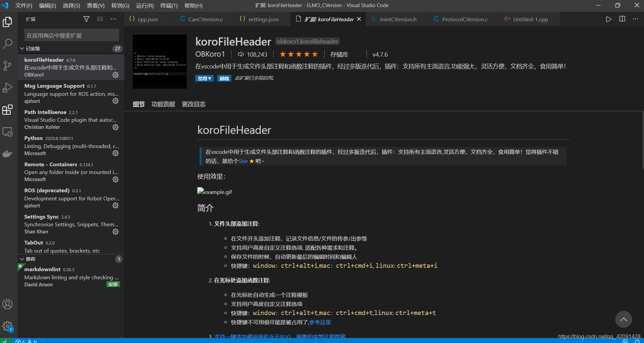Open the 转到(G) menu
644x343 pixels.
click(x=120, y=5)
